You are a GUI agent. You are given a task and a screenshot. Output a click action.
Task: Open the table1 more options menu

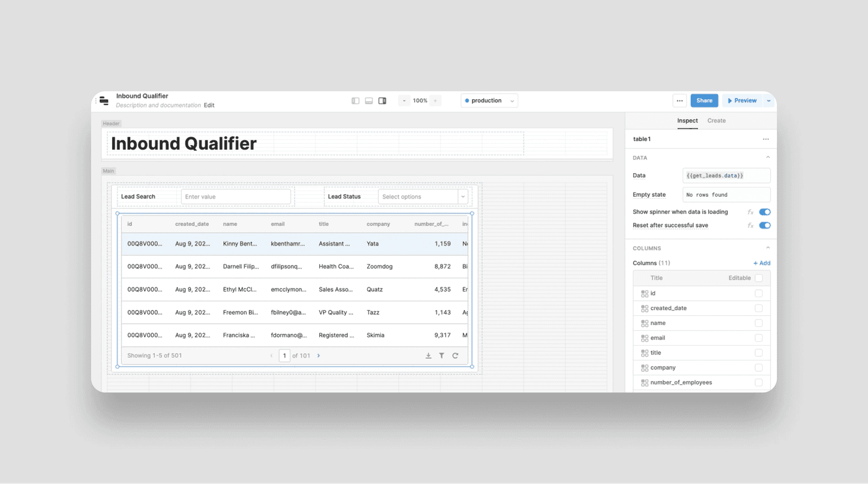point(766,140)
